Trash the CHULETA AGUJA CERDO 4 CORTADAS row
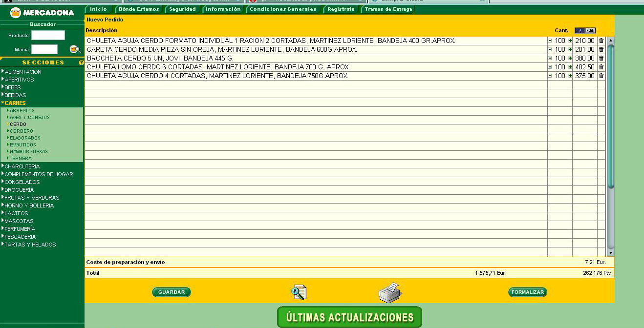Screen dimensions: 644x328 pos(601,76)
